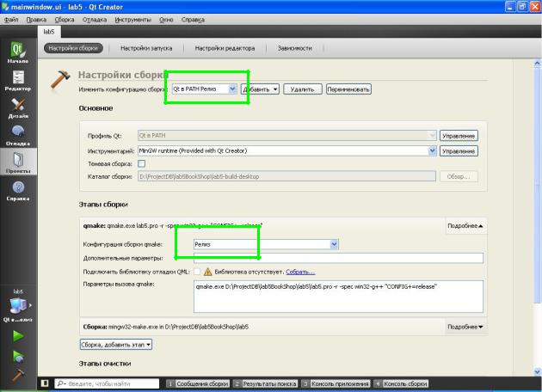Open Консоль приложения output pane
Image resolution: width=542 pixels, height=392 pixels.
coord(336,383)
